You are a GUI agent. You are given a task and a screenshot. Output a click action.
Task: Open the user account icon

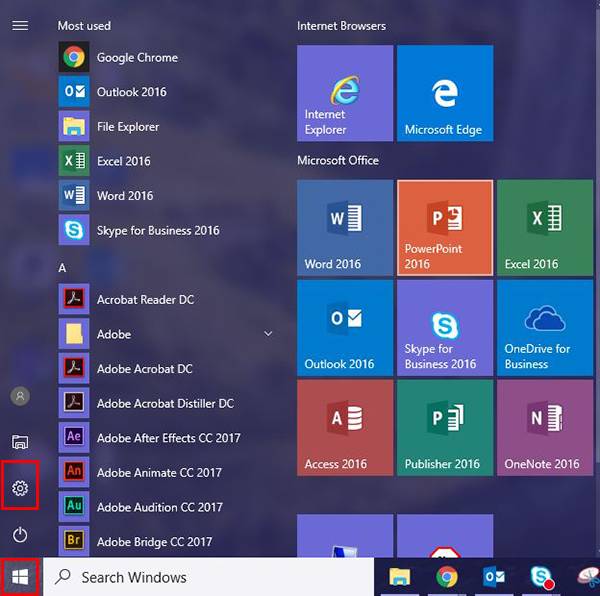coord(20,396)
